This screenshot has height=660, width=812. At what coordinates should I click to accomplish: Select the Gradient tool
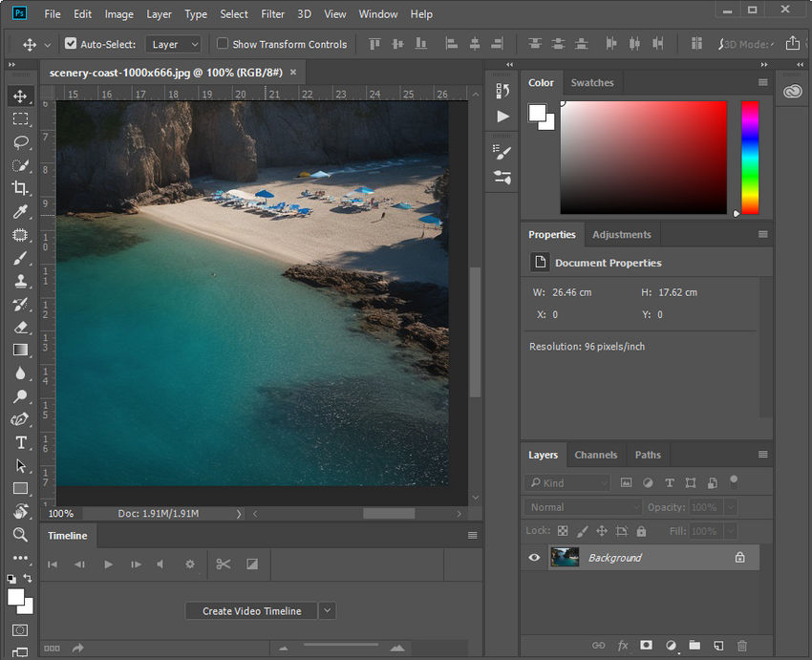(x=20, y=350)
